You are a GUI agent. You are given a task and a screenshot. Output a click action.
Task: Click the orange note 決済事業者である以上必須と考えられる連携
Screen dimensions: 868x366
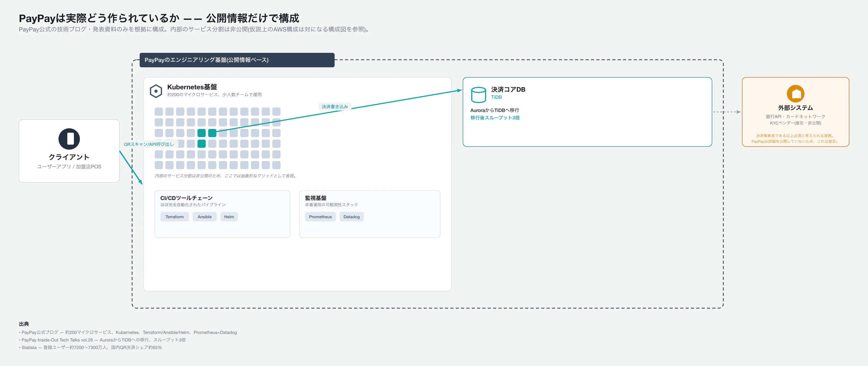(795, 136)
